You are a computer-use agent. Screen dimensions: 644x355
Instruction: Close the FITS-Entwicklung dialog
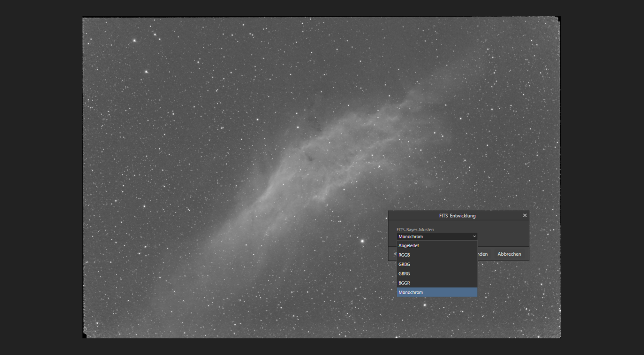coord(525,215)
